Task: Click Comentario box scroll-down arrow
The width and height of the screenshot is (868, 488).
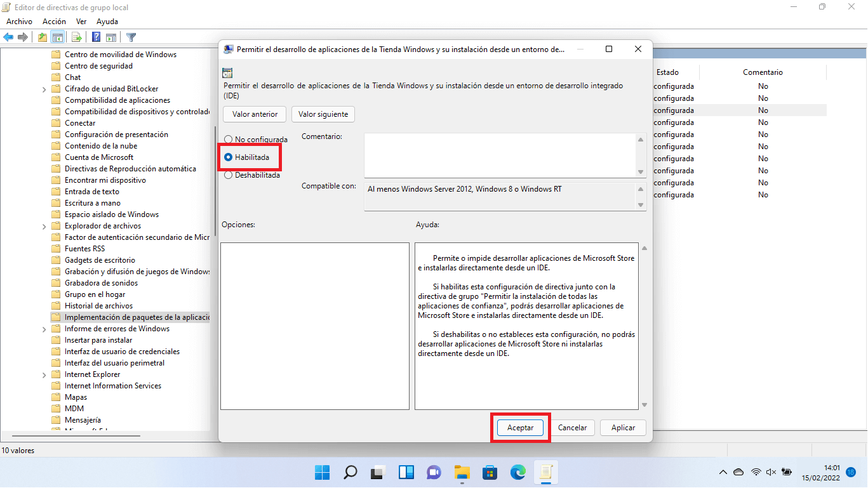Action: click(x=641, y=171)
